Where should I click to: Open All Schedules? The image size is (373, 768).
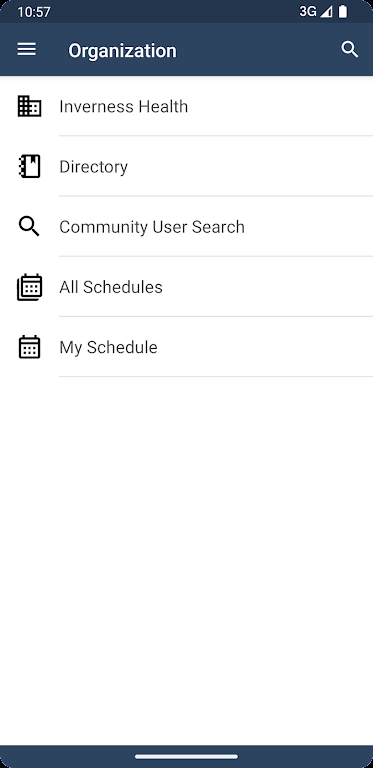(x=186, y=287)
